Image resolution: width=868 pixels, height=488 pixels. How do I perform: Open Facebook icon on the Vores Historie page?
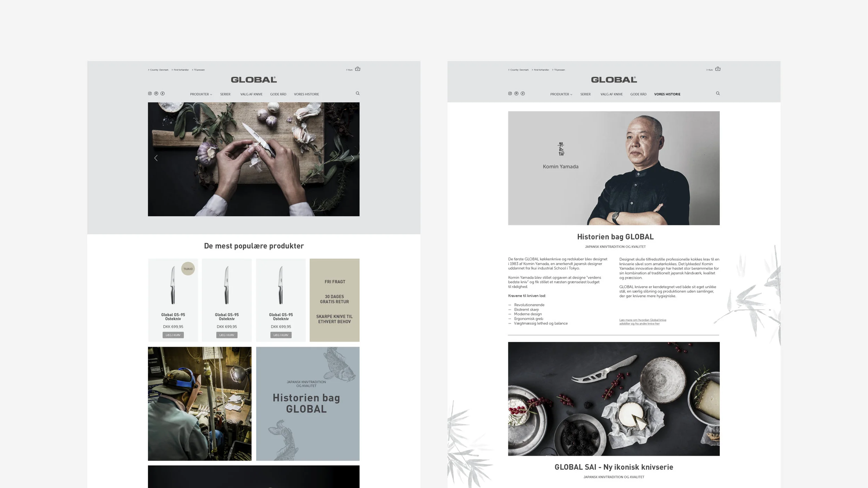point(523,93)
